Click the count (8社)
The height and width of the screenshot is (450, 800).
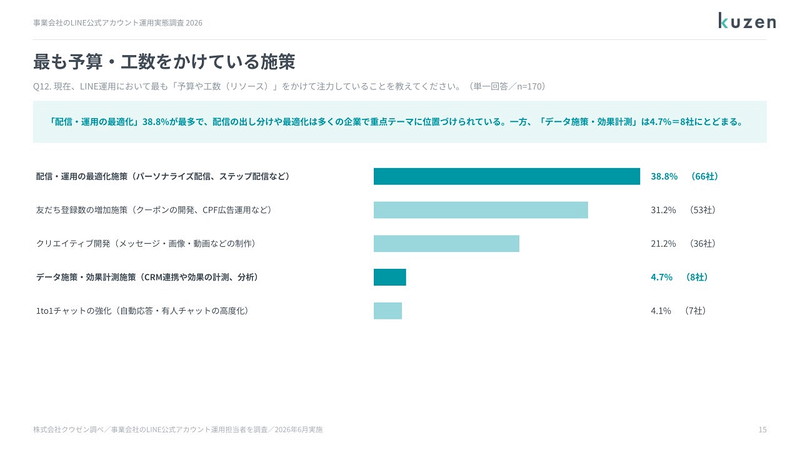tap(696, 277)
